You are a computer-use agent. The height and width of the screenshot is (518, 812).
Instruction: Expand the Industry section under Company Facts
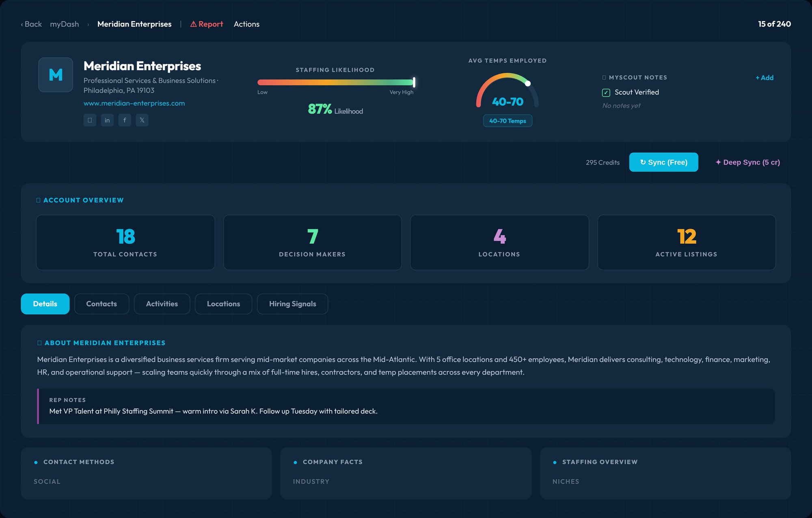click(x=311, y=481)
